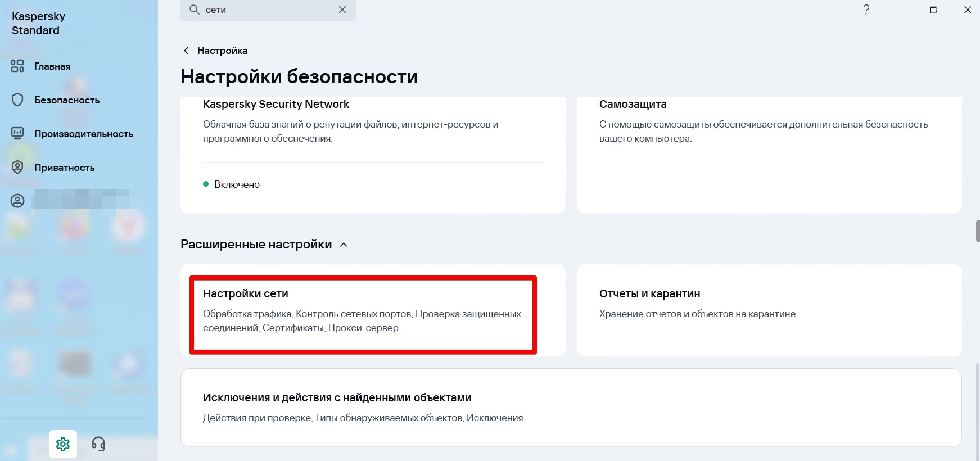Restore down the Kaspersky window

click(933, 10)
